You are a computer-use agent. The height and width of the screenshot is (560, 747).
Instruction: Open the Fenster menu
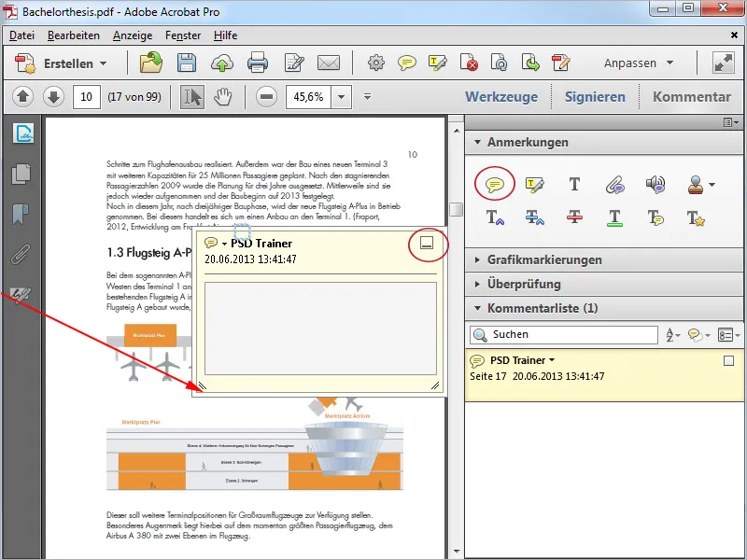183,35
